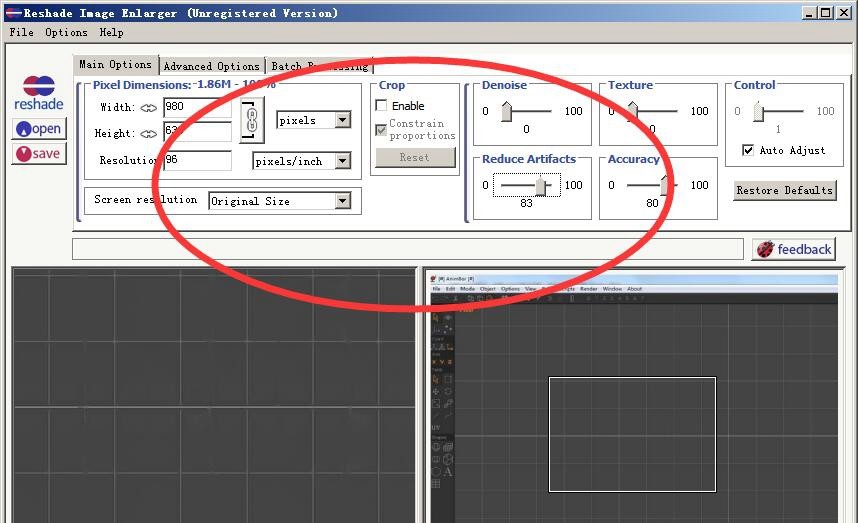
Task: Click the Accuracy slider handle
Action: click(x=666, y=185)
